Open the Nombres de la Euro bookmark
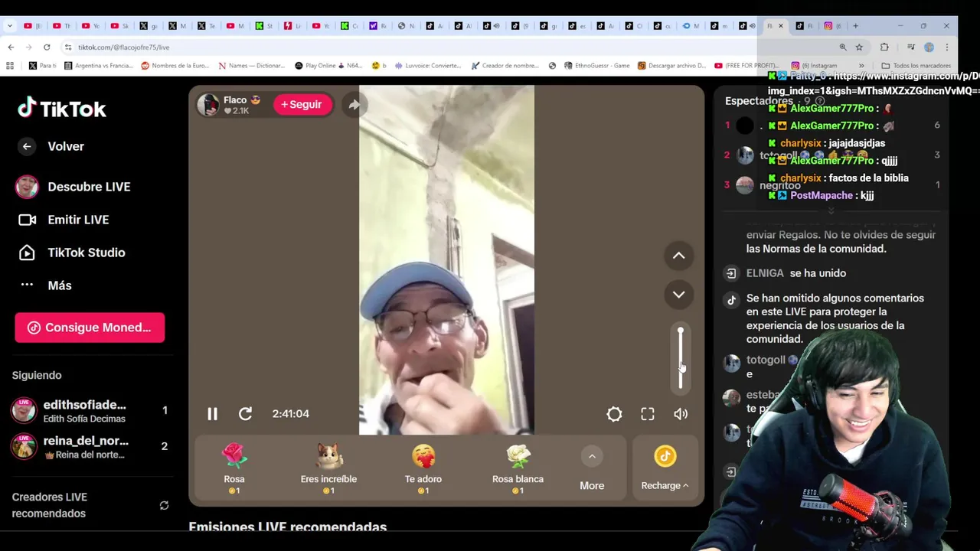The height and width of the screenshot is (551, 980). pyautogui.click(x=175, y=66)
